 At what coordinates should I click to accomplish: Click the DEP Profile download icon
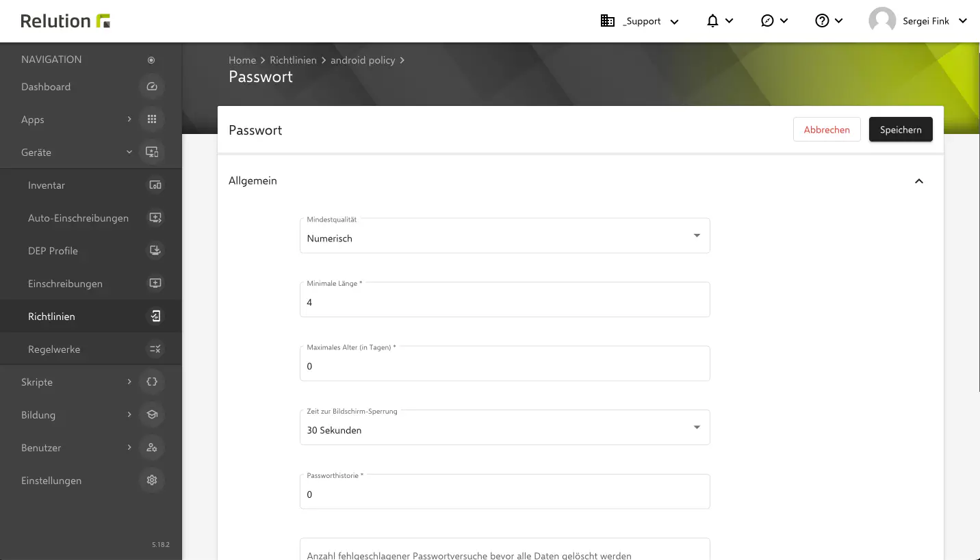[155, 251]
